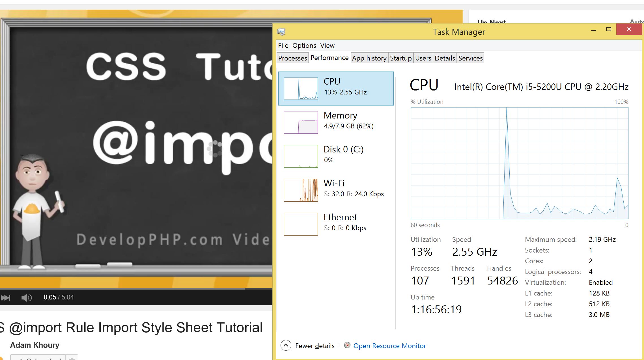This screenshot has height=360, width=644.
Task: Click the 2.55 GHz Speed value
Action: pos(475,252)
